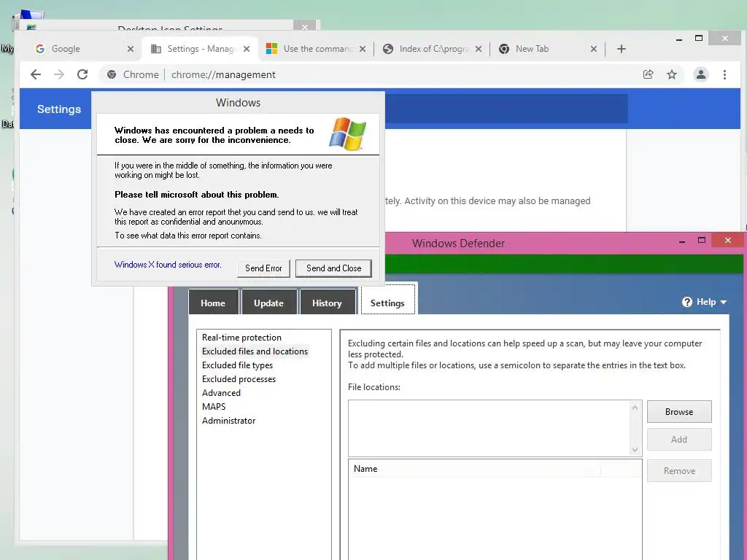
Task: Click the Chrome forward arrow
Action: click(x=59, y=74)
